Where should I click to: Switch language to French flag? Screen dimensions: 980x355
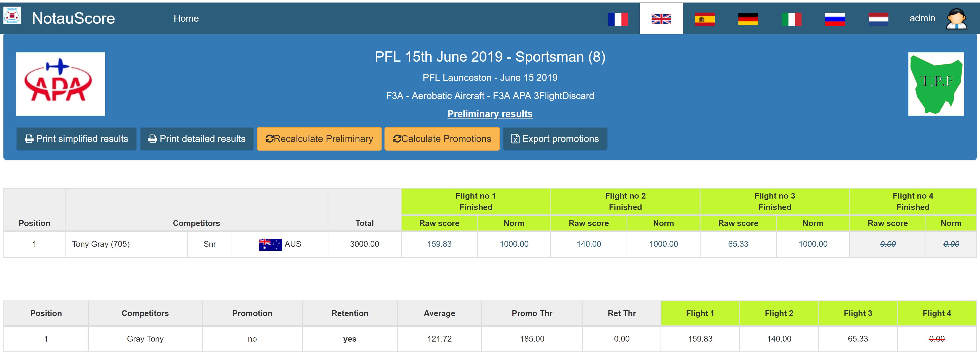point(618,19)
